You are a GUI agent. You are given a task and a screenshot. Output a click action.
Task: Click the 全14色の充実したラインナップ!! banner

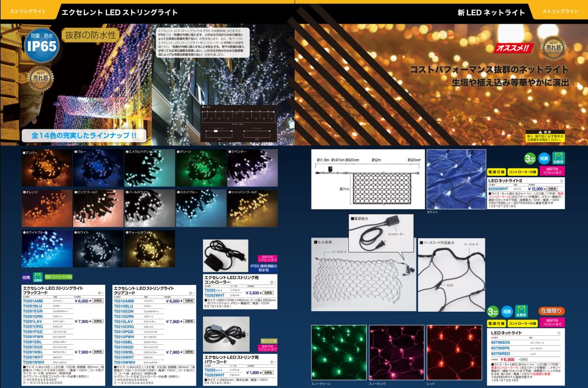click(84, 136)
